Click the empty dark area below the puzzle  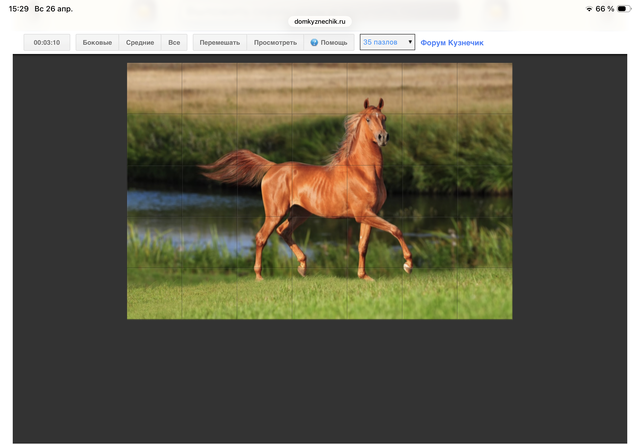pos(320,380)
